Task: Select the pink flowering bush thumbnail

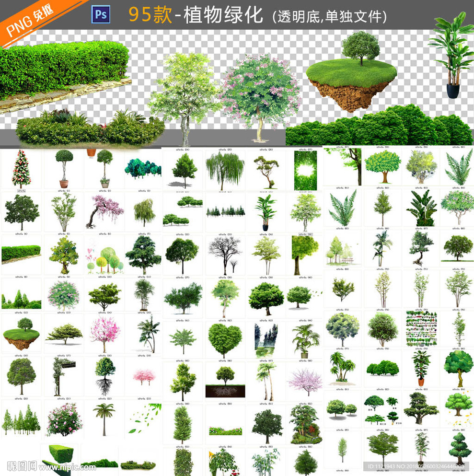Action: coord(64,419)
